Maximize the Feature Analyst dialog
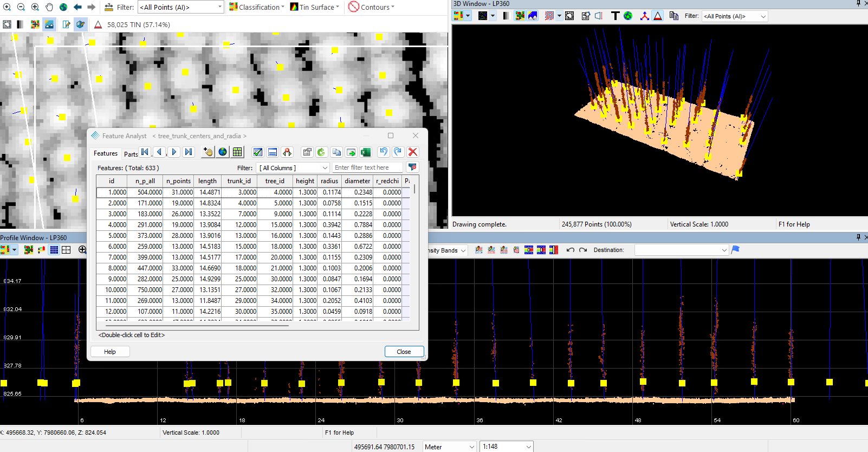 click(x=391, y=135)
